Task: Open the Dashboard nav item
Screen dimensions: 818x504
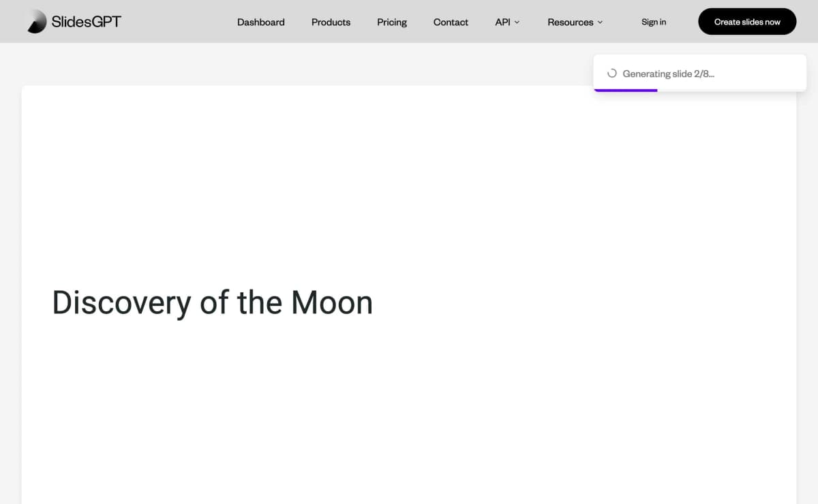Action: [261, 22]
